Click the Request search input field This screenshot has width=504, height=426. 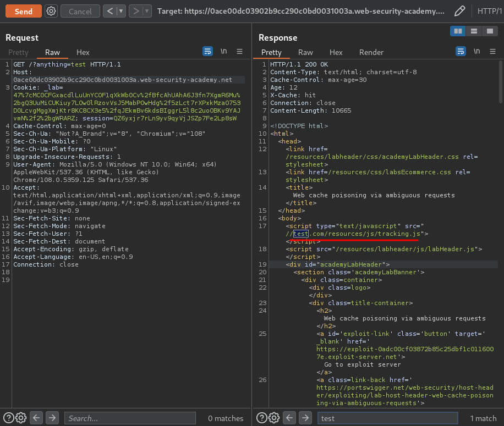coord(130,418)
